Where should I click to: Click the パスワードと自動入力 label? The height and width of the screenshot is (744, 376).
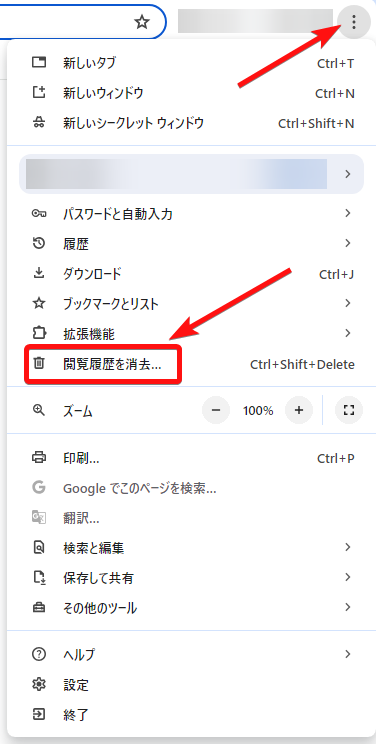(118, 214)
